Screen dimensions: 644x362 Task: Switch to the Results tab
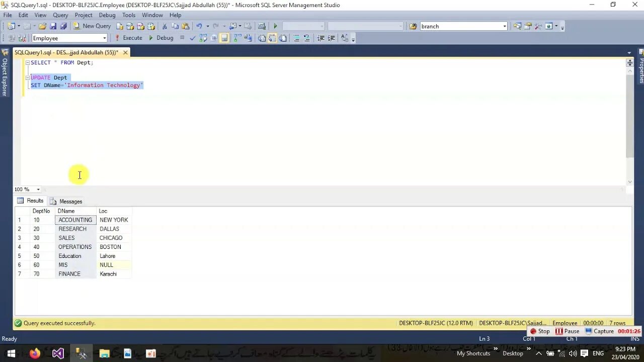coord(30,201)
